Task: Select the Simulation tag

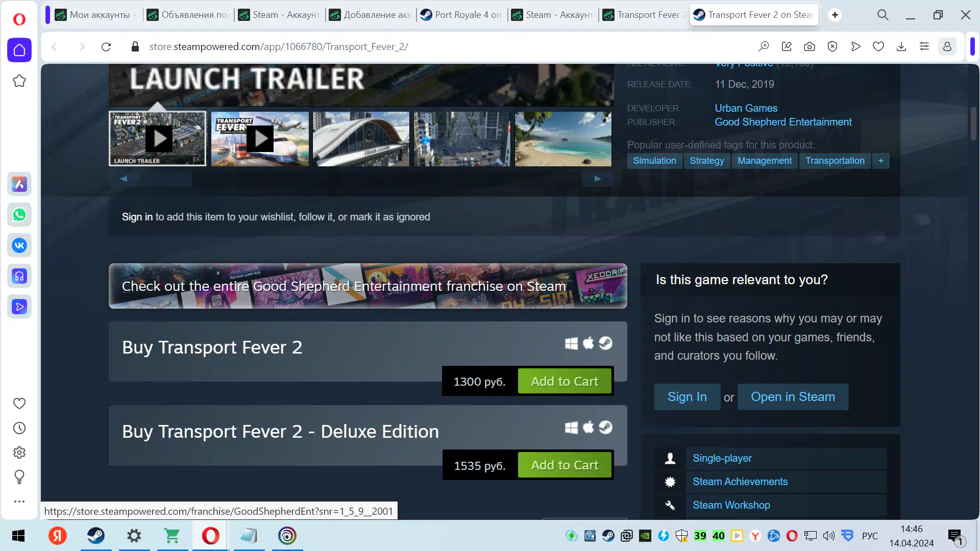Action: click(654, 161)
